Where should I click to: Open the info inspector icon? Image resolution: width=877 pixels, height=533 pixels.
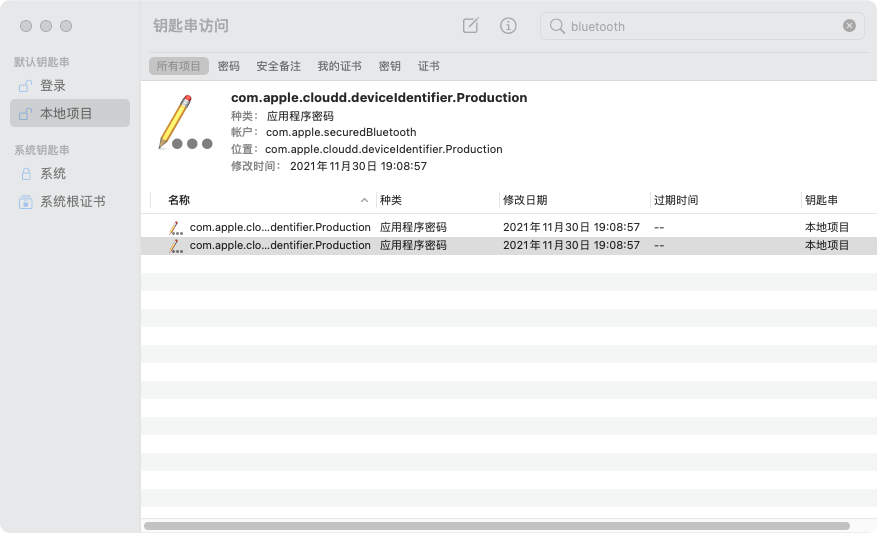[508, 26]
